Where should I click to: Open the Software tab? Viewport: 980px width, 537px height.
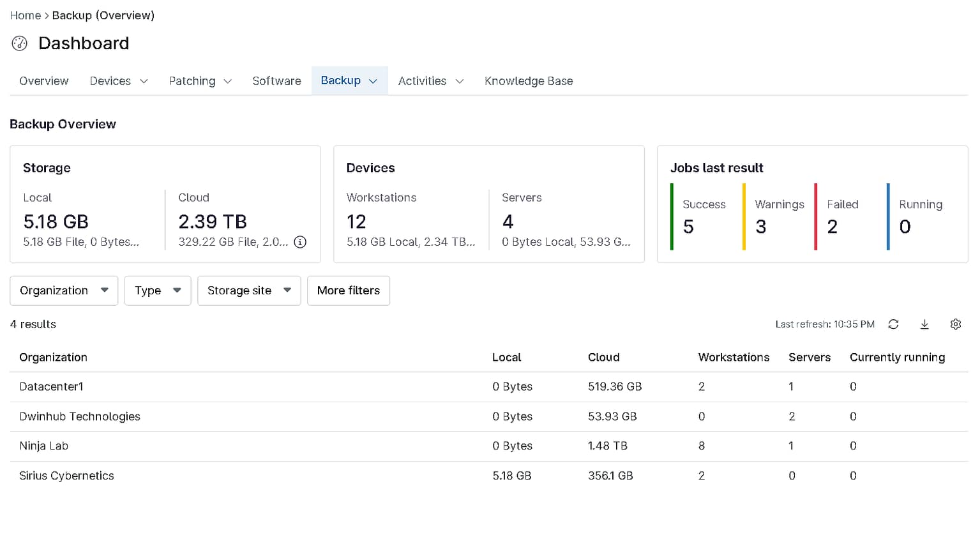[276, 80]
